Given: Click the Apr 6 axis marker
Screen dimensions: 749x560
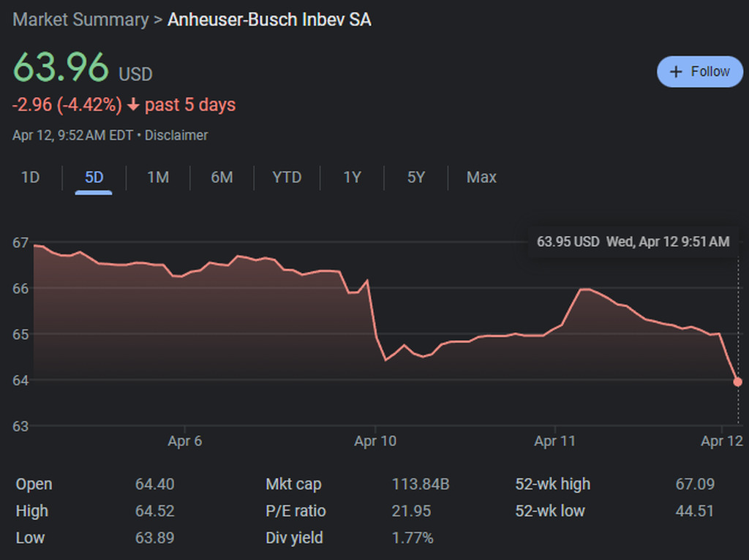Looking at the screenshot, I should [185, 441].
